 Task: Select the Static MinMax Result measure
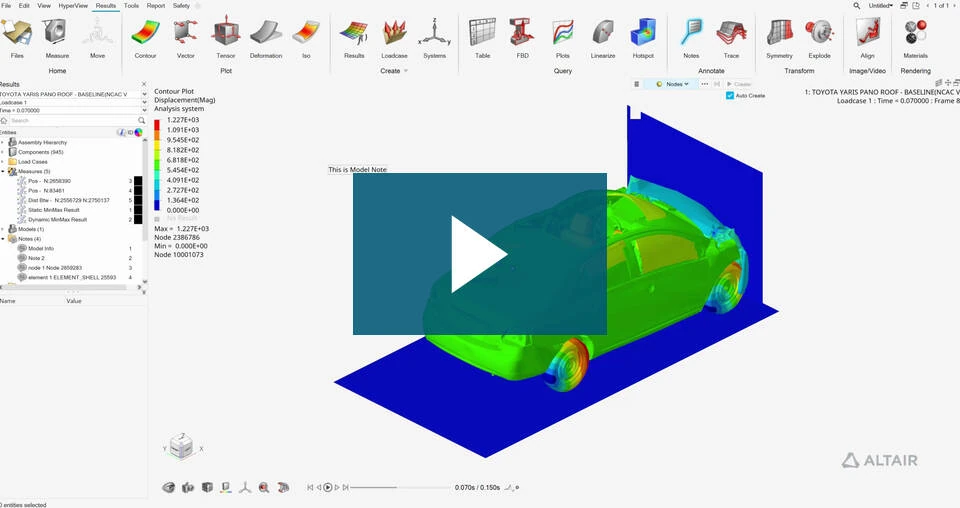point(54,210)
